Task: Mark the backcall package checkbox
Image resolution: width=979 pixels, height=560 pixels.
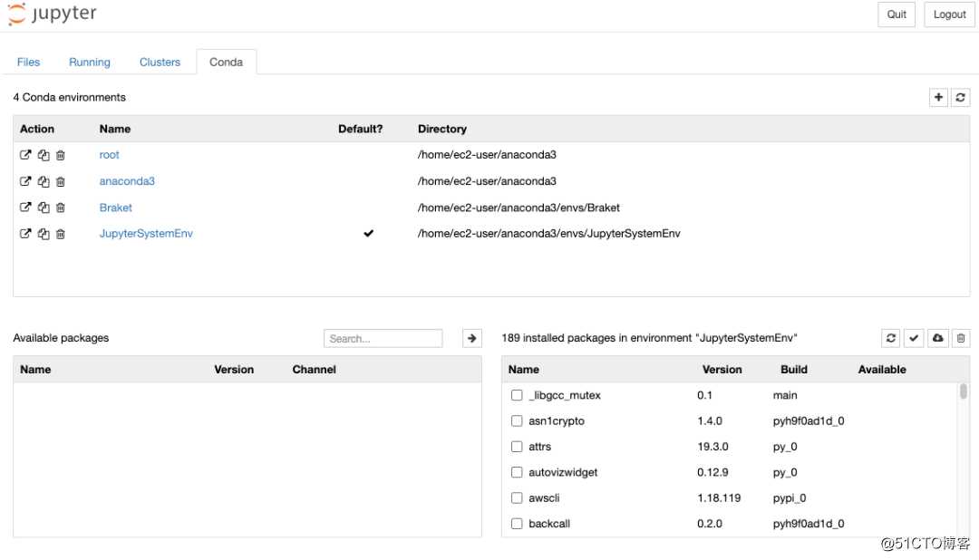Action: pyautogui.click(x=517, y=523)
